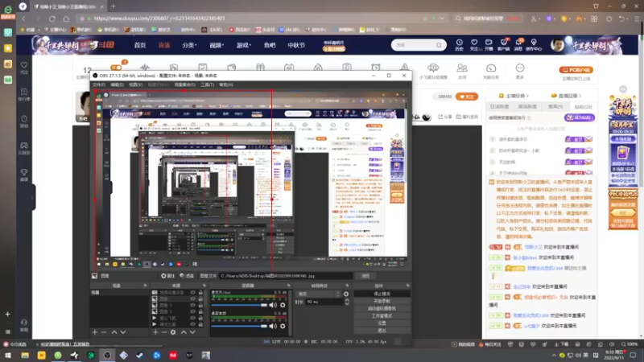Viewport: 644px width, 362px height.
Task: Open 排行榜 icon in Douyu left sidebar
Action: [24, 94]
